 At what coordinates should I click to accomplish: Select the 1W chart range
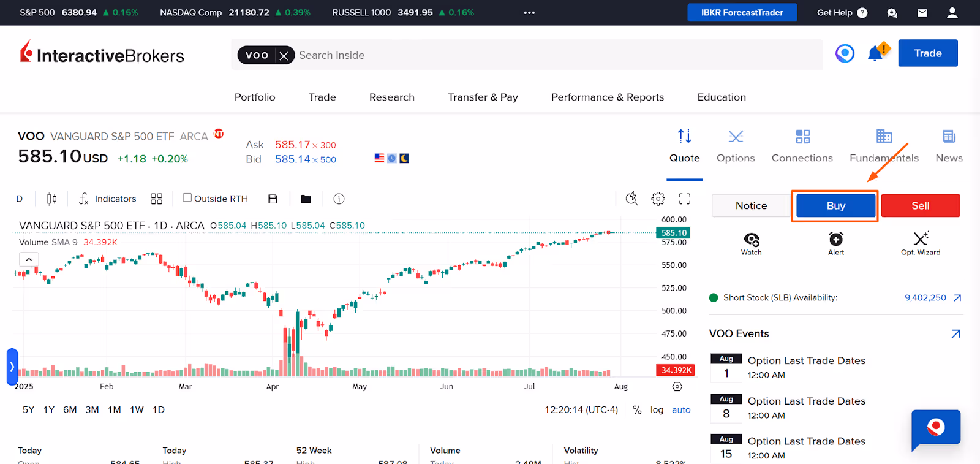(x=137, y=409)
